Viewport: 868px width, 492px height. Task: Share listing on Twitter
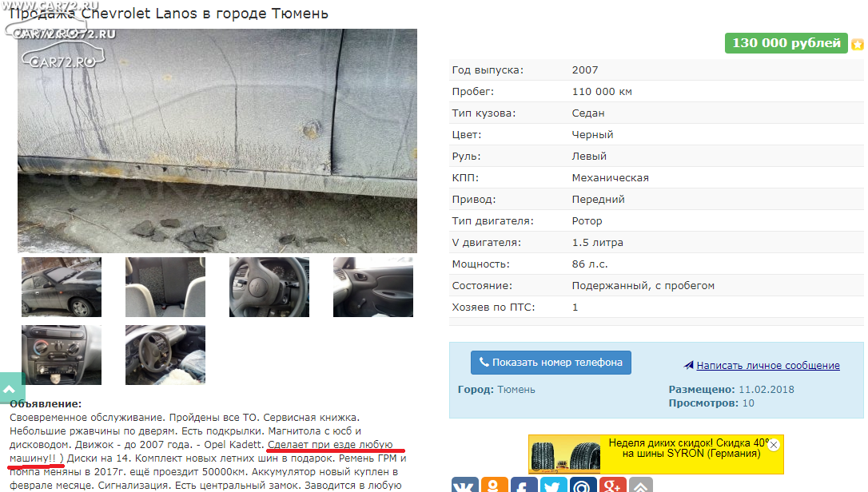554,485
